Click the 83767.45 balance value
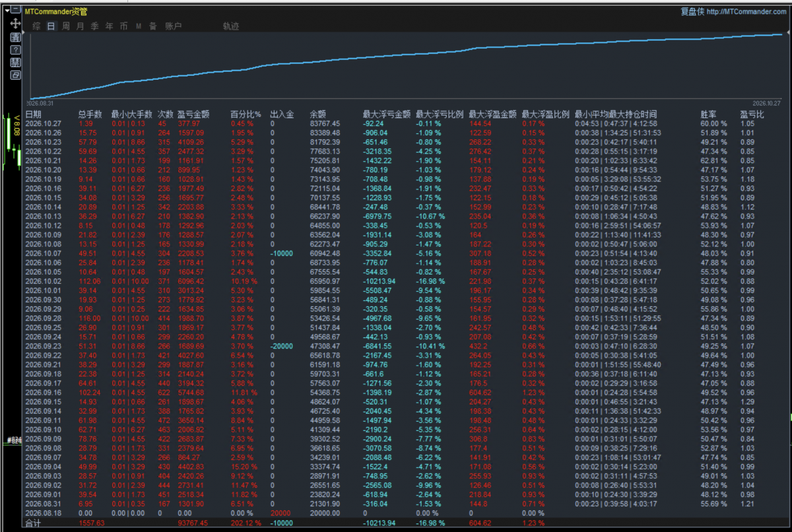The height and width of the screenshot is (532, 792). click(325, 123)
